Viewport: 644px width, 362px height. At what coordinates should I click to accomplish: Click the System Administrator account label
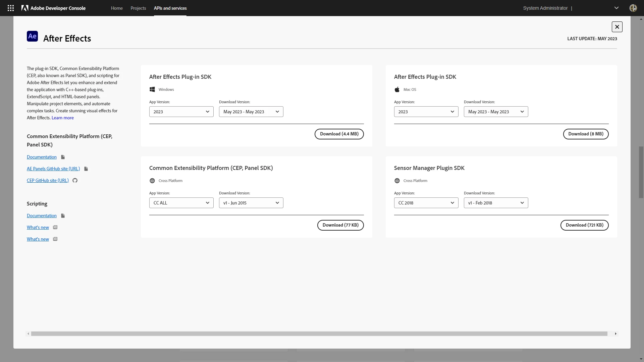[545, 8]
